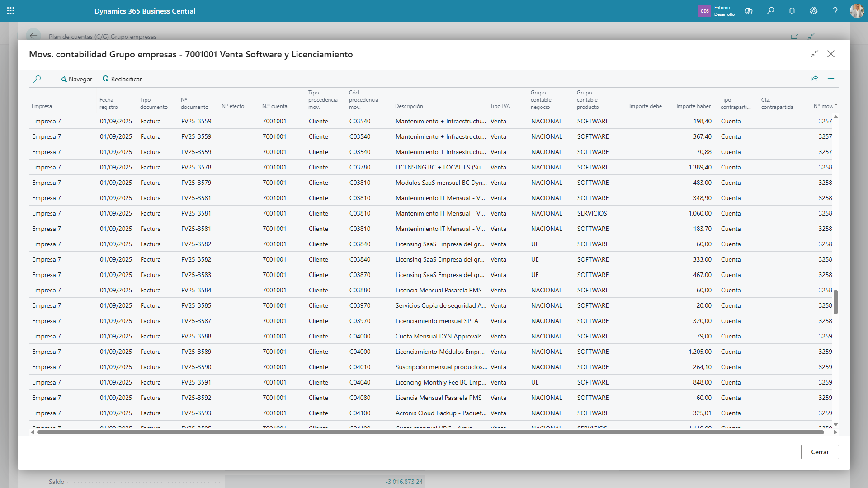Open settings with the gear icon
The width and height of the screenshot is (868, 488).
click(x=814, y=11)
